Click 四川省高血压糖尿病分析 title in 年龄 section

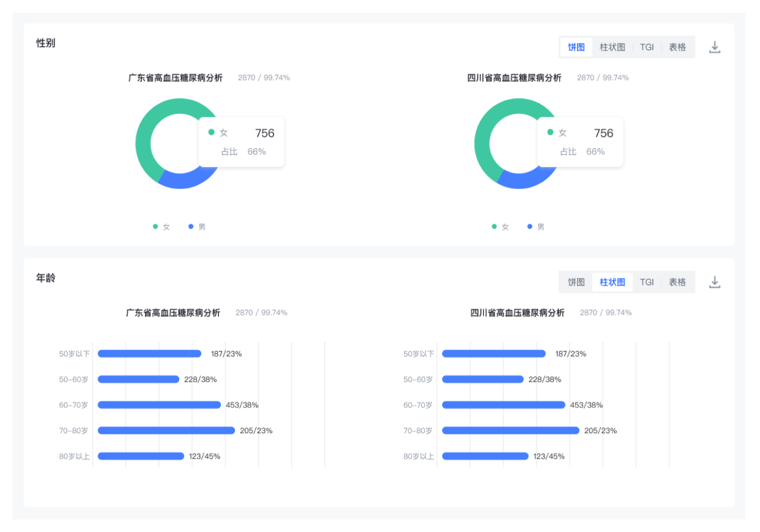point(517,313)
